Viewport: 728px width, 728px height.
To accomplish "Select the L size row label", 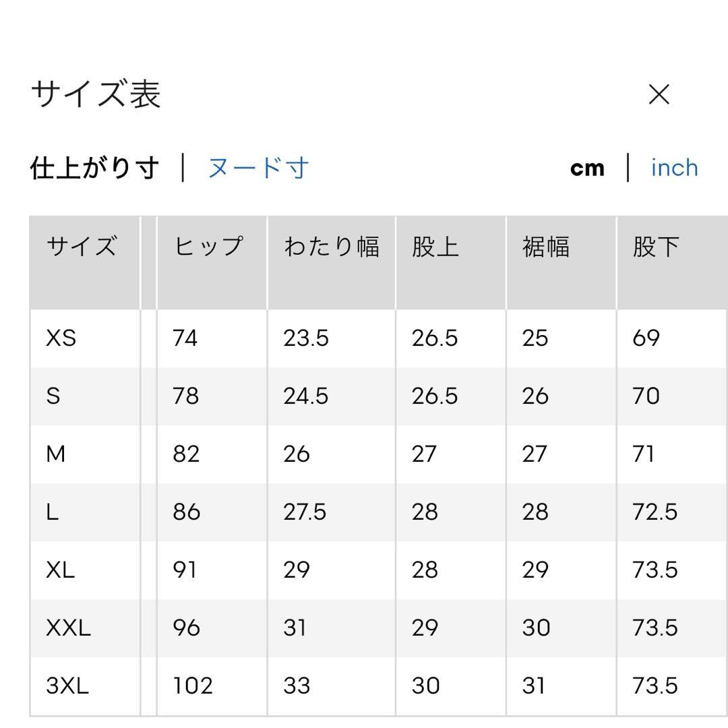I will [x=52, y=512].
